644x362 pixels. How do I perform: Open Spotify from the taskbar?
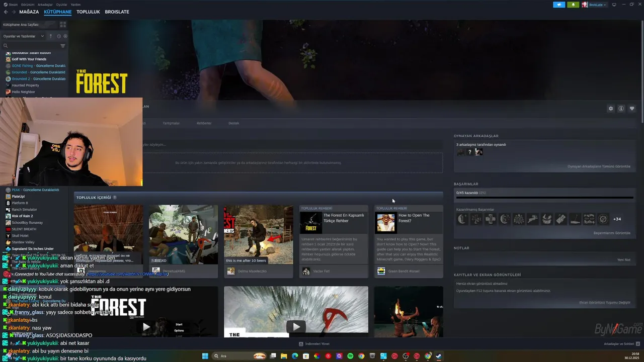pos(350,356)
